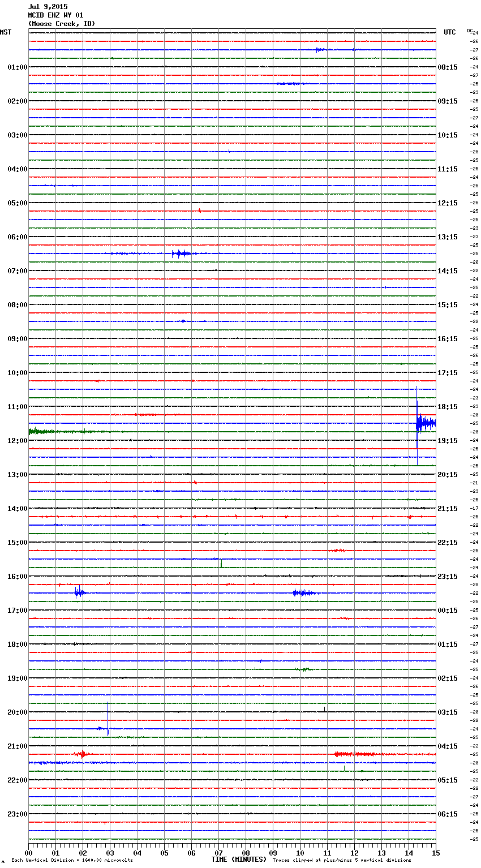Select the 05:00 MST time label
The height and width of the screenshot is (868, 481).
(18, 203)
